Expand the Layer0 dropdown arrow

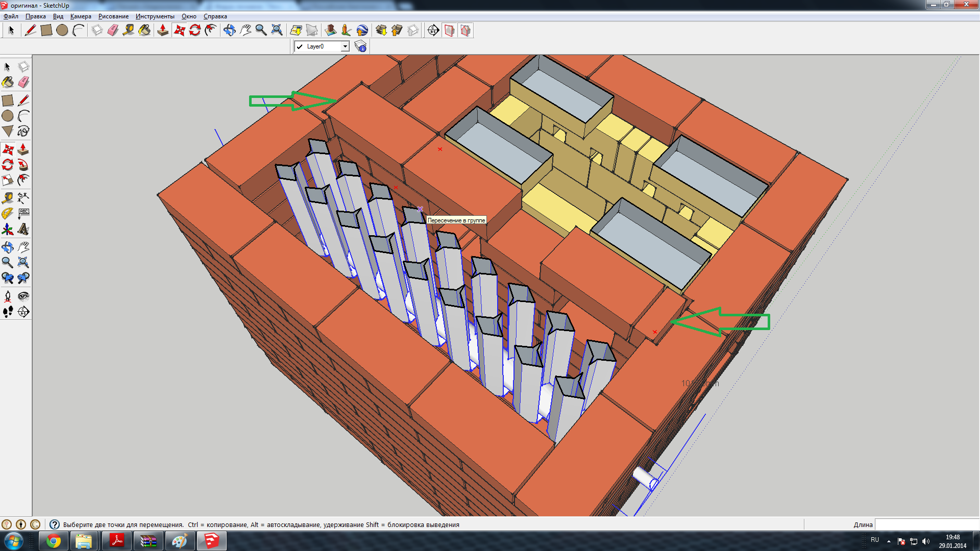click(x=345, y=46)
